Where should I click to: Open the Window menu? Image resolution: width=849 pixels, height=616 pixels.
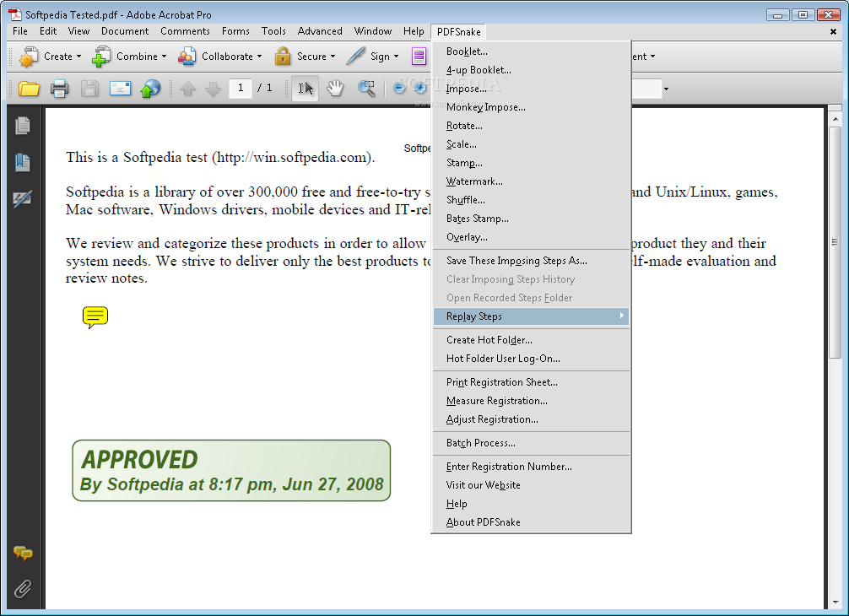[x=372, y=31]
